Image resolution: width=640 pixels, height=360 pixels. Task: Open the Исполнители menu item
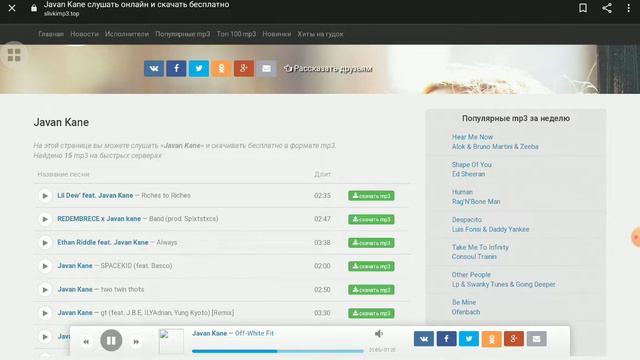coord(127,34)
